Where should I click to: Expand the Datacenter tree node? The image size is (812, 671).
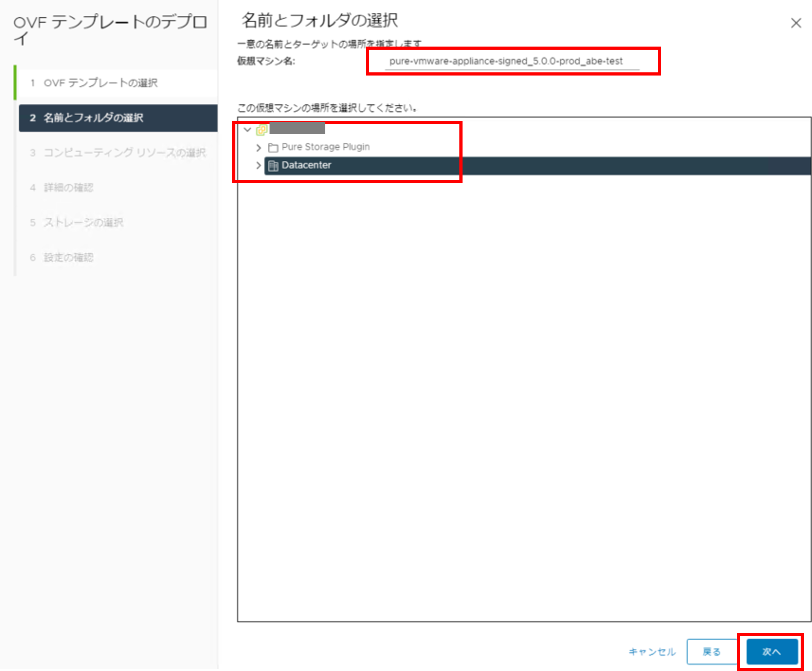pos(258,166)
